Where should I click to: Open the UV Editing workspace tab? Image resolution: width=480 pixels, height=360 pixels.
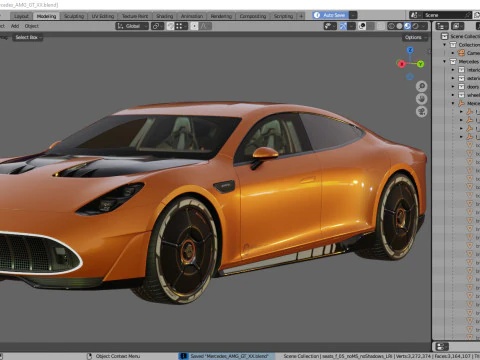pyautogui.click(x=103, y=16)
